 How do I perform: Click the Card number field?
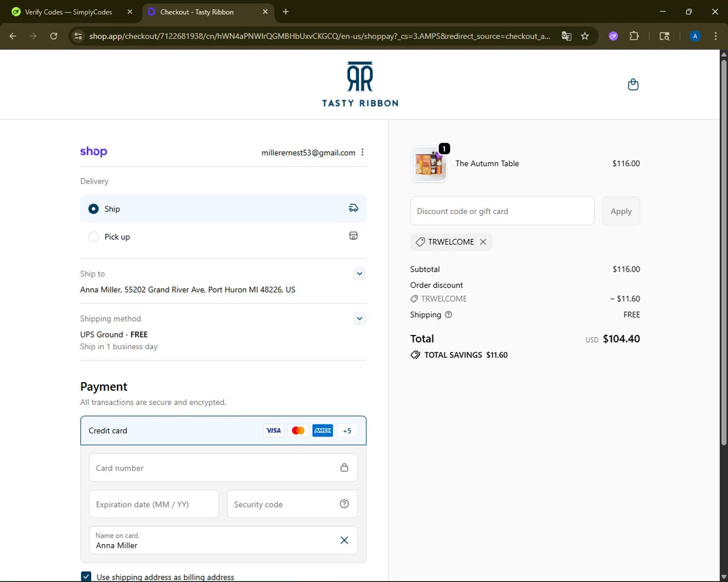click(223, 468)
